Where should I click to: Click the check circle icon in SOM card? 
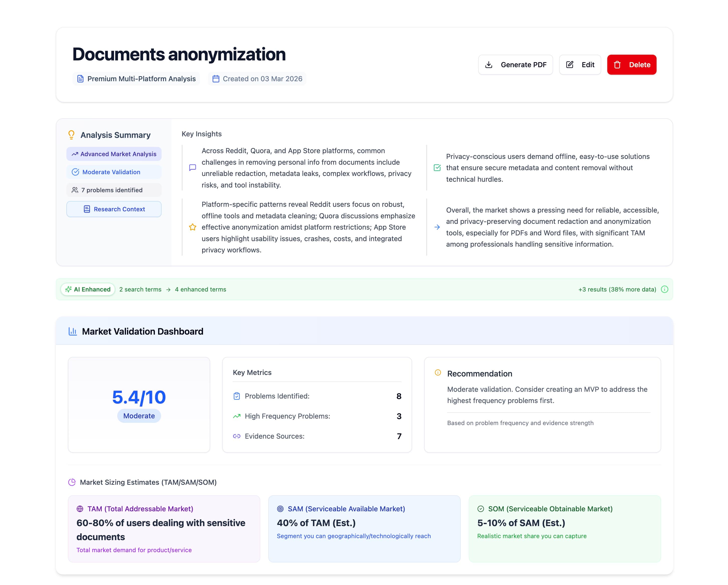pyautogui.click(x=481, y=509)
